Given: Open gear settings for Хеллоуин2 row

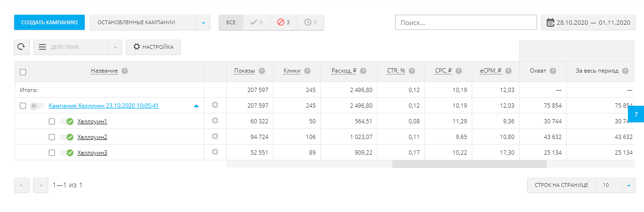Looking at the screenshot, I should click(215, 137).
